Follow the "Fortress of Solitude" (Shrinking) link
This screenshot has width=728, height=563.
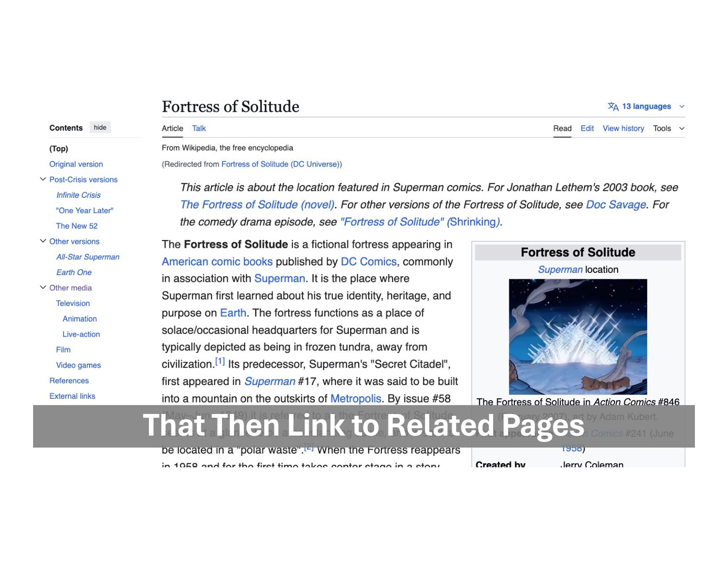tap(420, 222)
